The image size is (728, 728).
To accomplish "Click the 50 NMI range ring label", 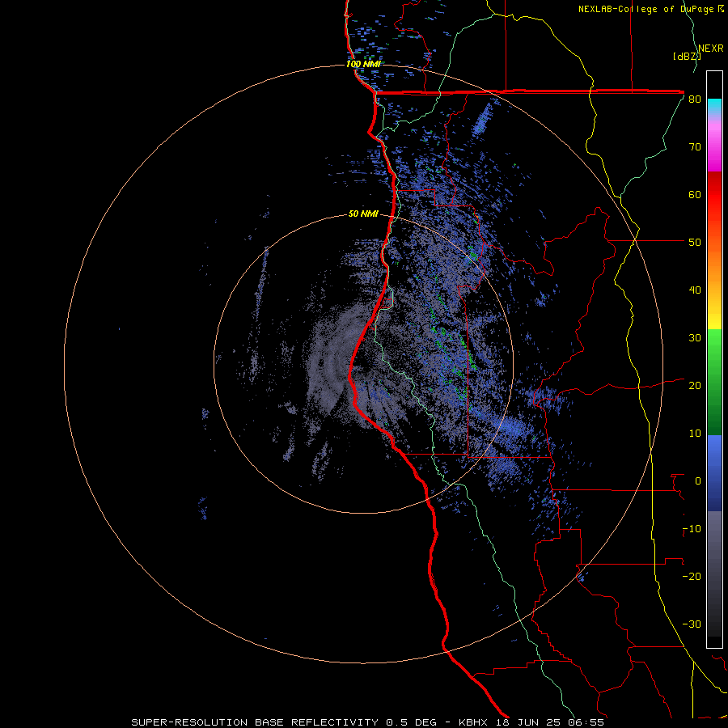I will (x=363, y=214).
